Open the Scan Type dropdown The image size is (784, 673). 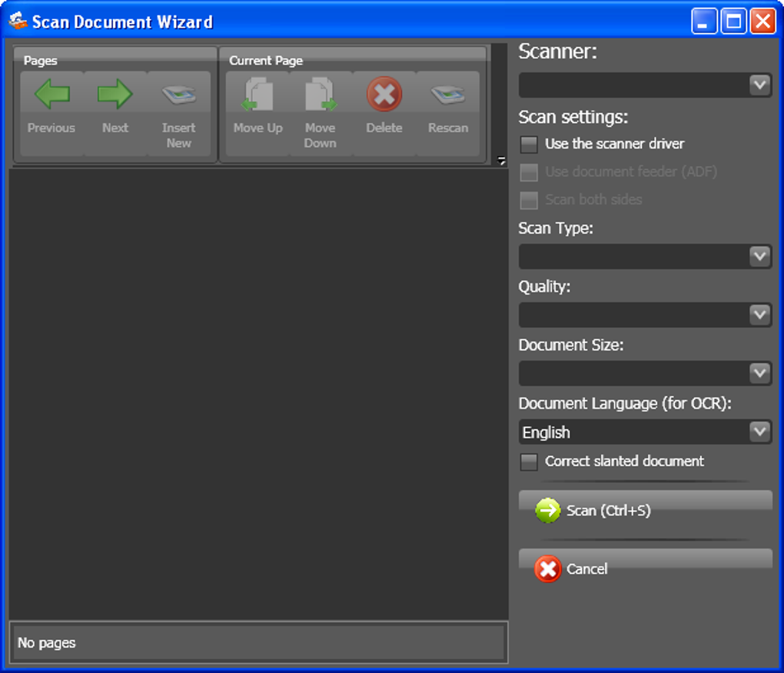click(760, 256)
